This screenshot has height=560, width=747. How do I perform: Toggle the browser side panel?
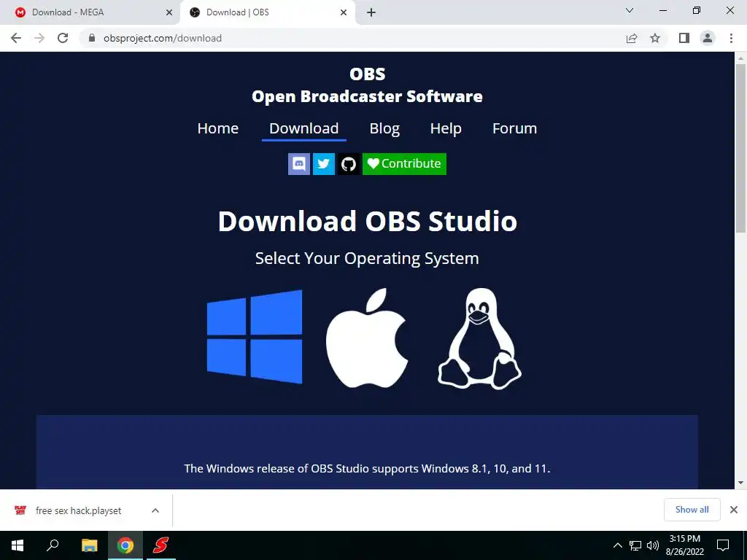click(x=684, y=38)
